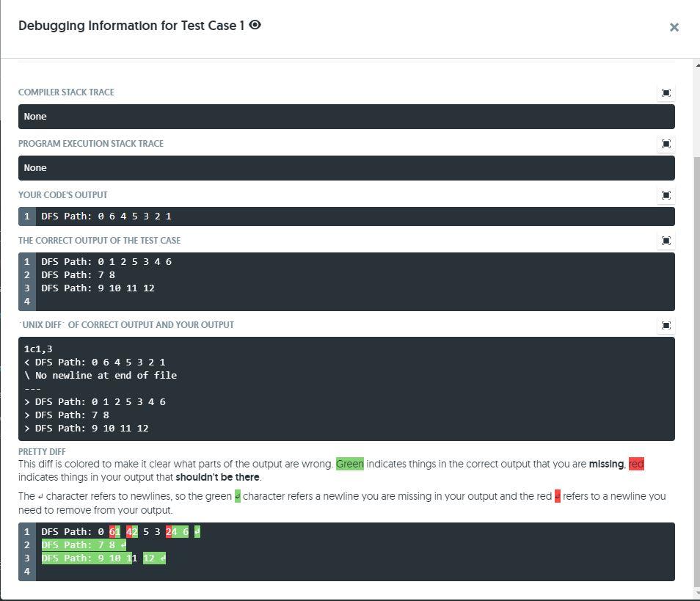Click 'THE CORRECT OUTPUT OF THE TEST CASE' heading
The height and width of the screenshot is (601, 700).
point(100,240)
